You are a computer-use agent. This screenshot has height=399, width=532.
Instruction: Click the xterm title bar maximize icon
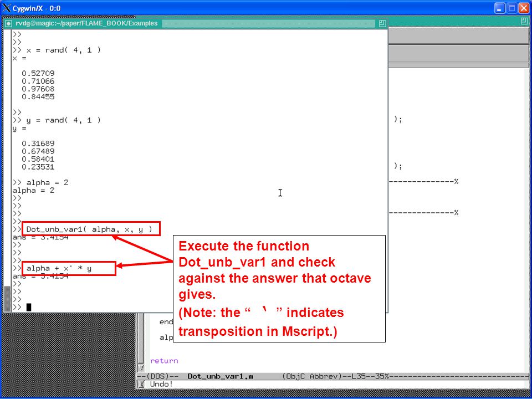[x=382, y=23]
